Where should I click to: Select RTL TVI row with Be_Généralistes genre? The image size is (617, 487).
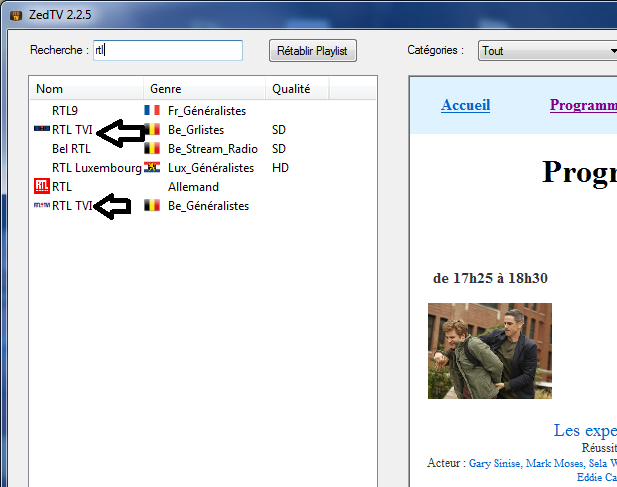pos(203,206)
